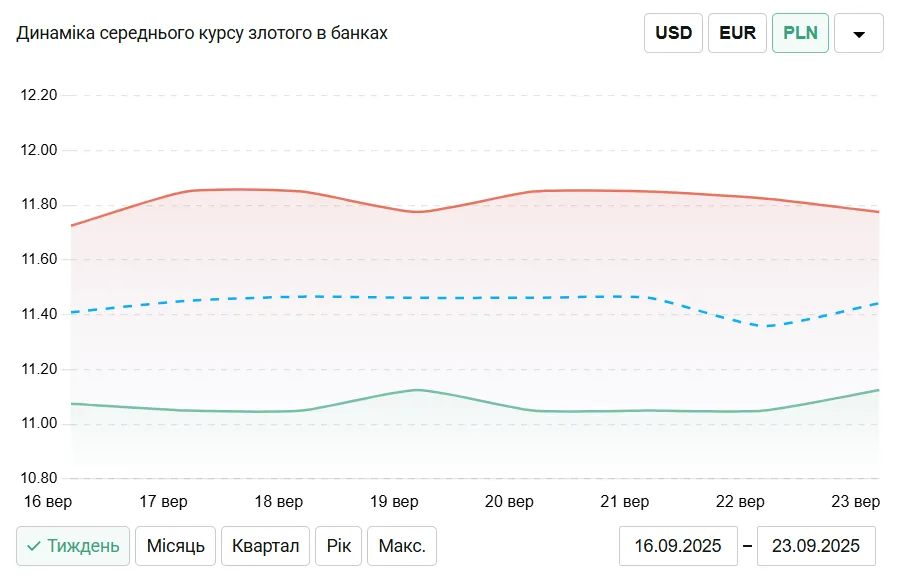Open the more currencies dropdown arrow

coord(858,33)
